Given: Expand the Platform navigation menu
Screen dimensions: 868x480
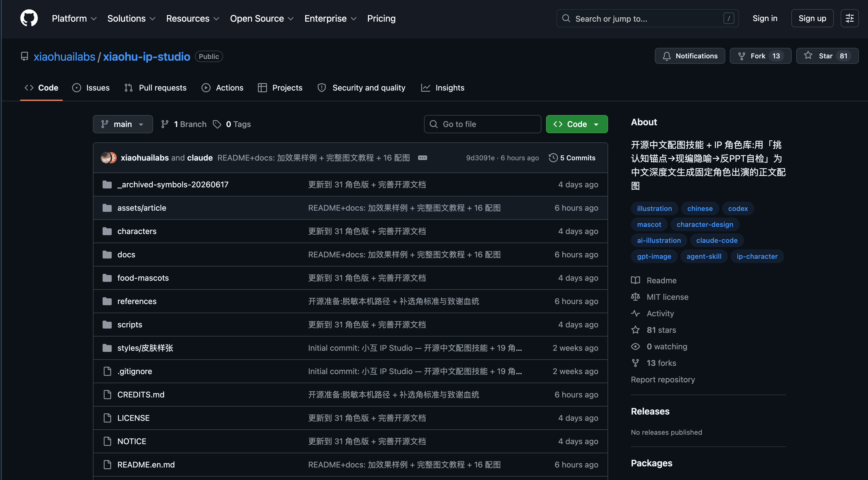Looking at the screenshot, I should click(x=74, y=18).
